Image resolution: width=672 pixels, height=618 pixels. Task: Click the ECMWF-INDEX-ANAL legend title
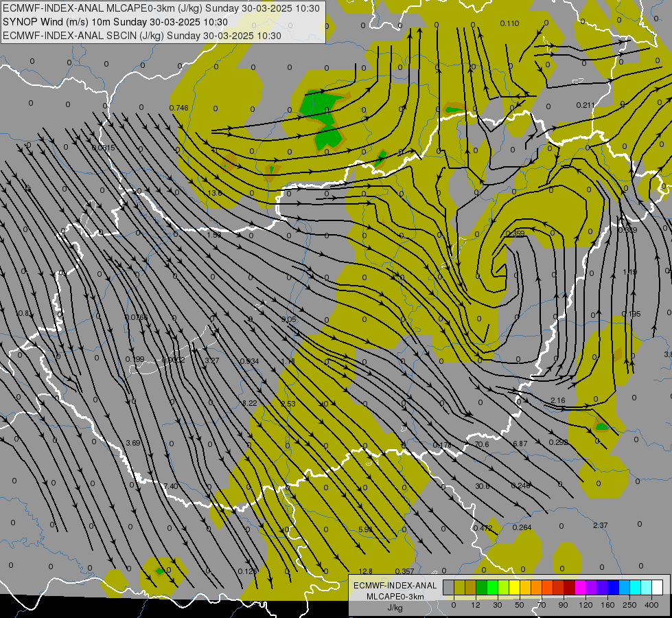395,586
